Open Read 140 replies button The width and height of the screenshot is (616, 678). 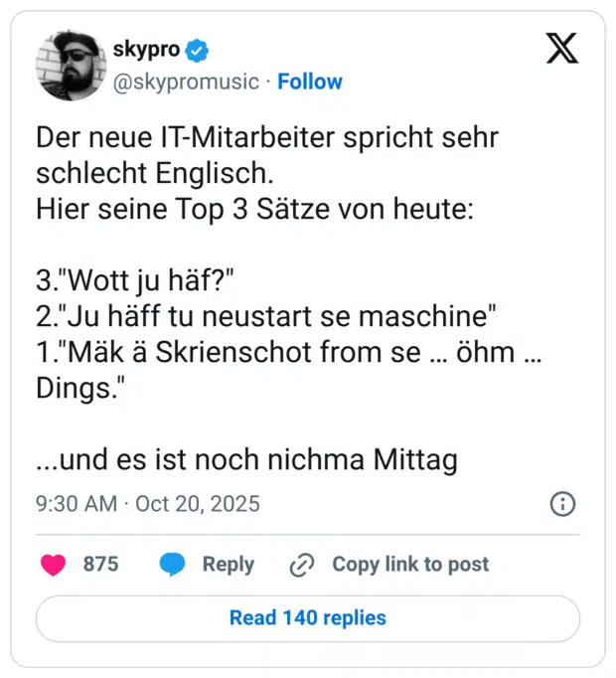[x=308, y=618]
